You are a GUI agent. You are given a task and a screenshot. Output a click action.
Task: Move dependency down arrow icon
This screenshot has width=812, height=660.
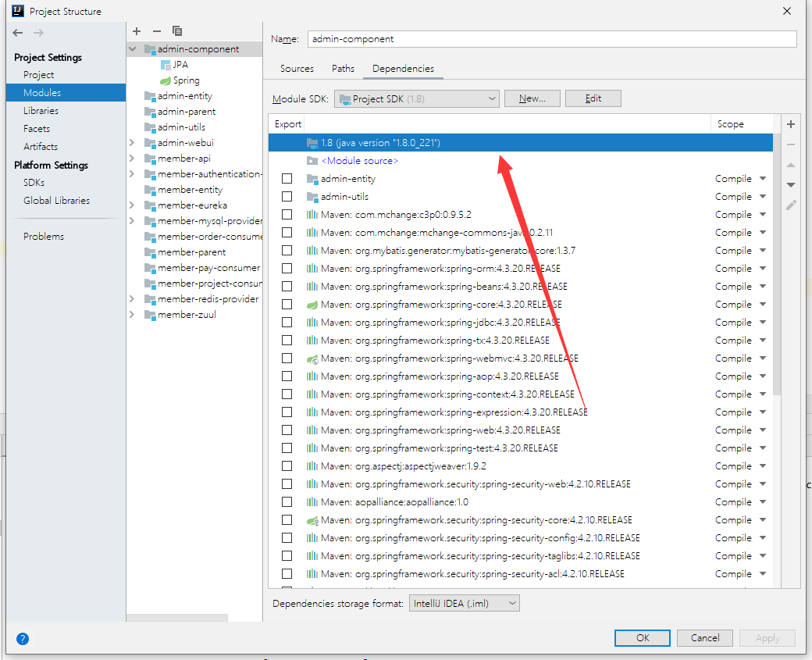pyautogui.click(x=791, y=184)
